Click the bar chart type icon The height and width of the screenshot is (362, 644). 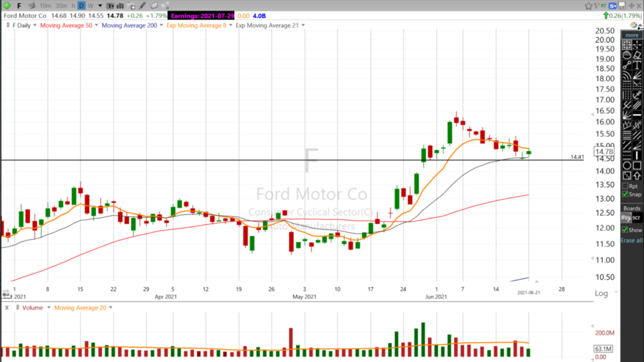(120, 6)
